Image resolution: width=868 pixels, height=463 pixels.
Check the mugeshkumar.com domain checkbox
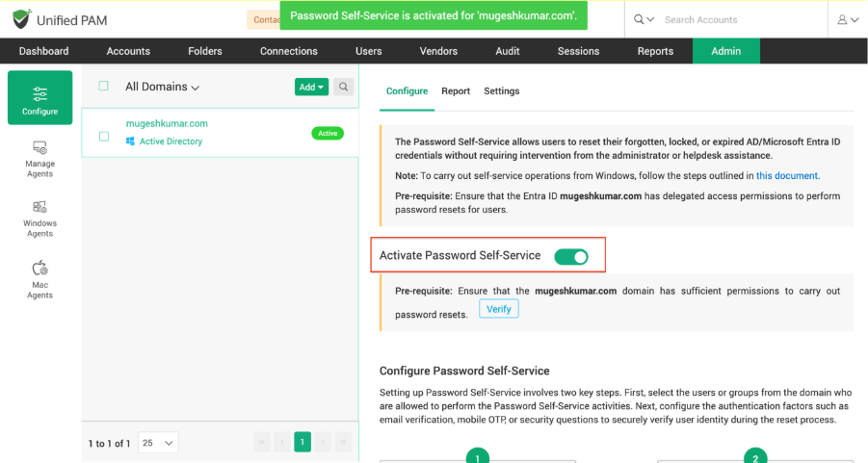point(104,136)
